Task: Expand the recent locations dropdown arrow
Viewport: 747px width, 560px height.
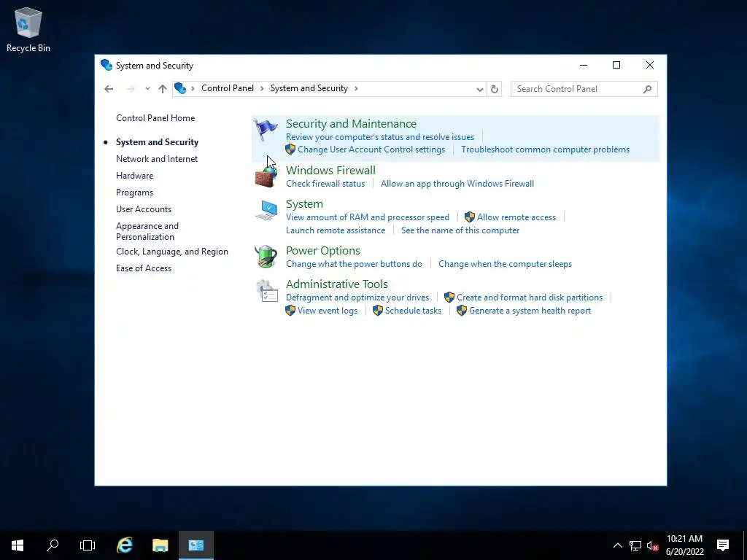Action: coord(147,89)
